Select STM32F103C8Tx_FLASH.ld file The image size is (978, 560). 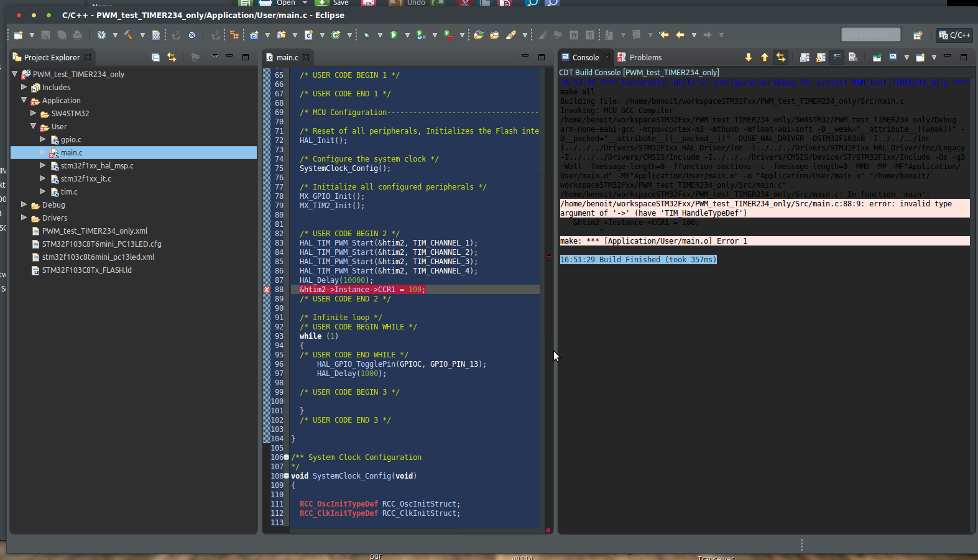(x=86, y=270)
